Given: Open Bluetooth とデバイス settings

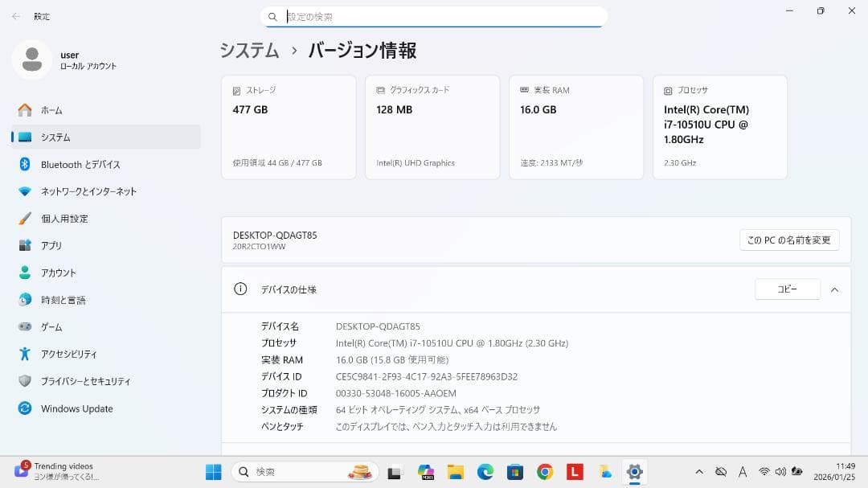Looking at the screenshot, I should click(x=80, y=164).
